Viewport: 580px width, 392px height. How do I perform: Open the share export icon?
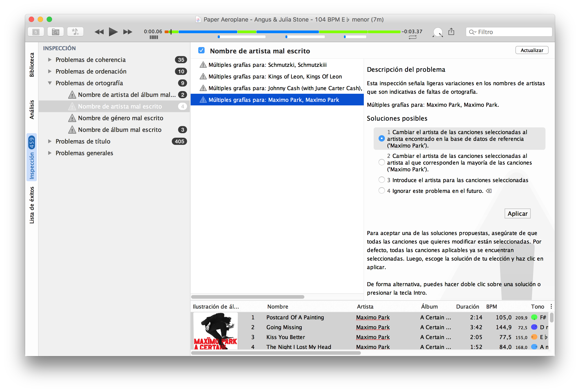(451, 32)
